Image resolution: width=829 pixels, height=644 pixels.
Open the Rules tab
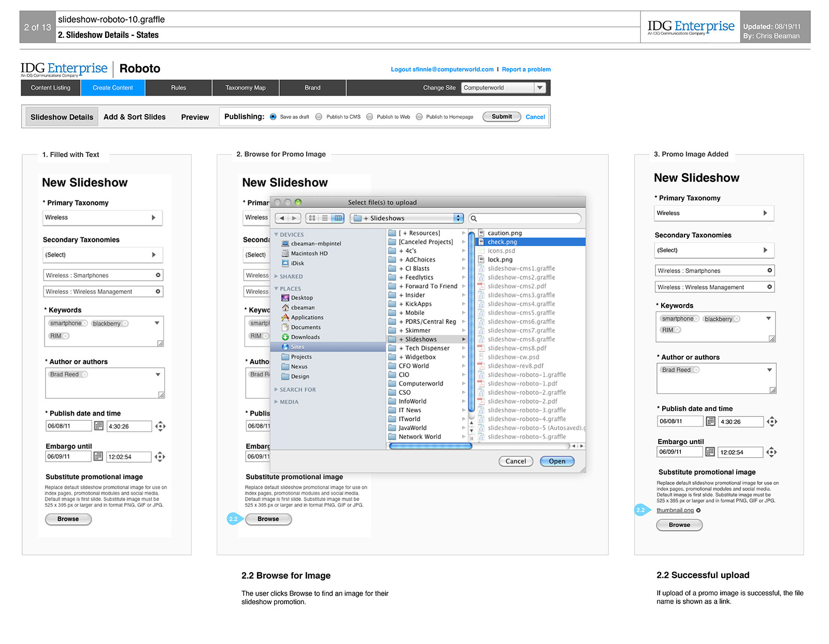click(x=178, y=88)
